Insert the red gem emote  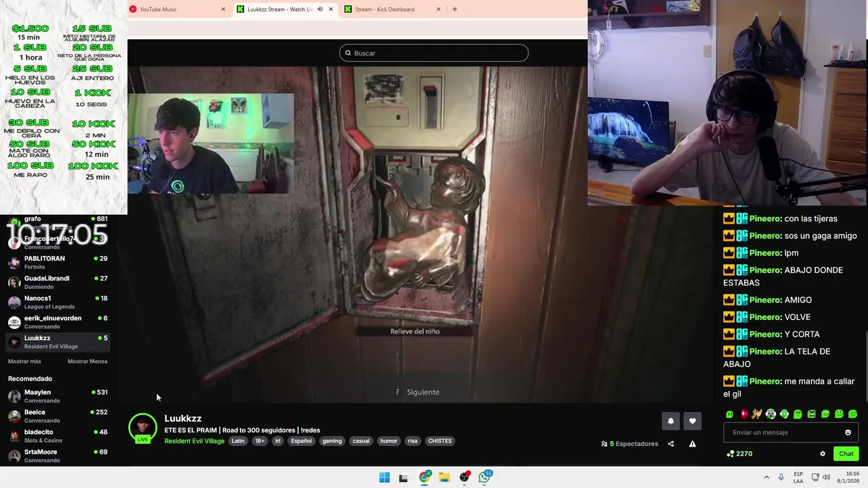743,414
